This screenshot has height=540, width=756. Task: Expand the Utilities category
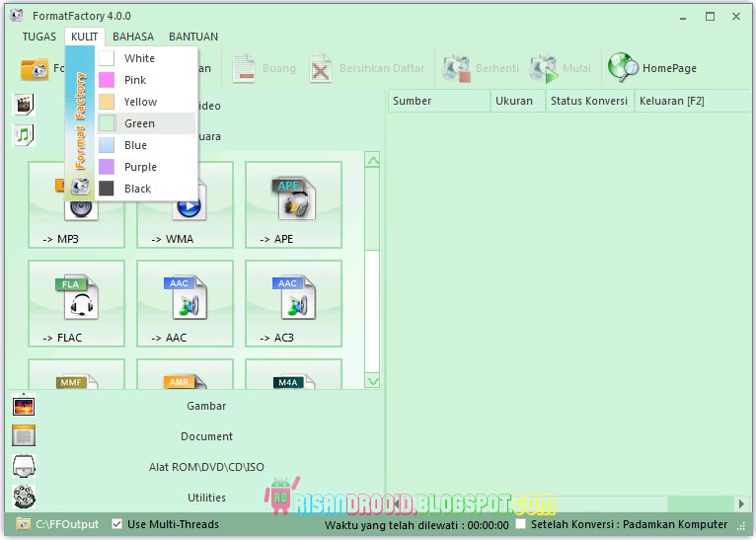[x=206, y=498]
